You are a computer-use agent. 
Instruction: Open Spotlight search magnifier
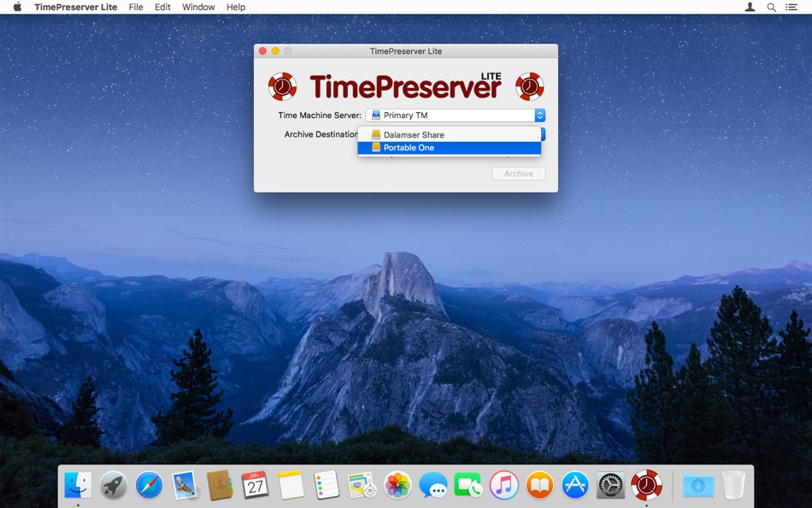(x=771, y=7)
